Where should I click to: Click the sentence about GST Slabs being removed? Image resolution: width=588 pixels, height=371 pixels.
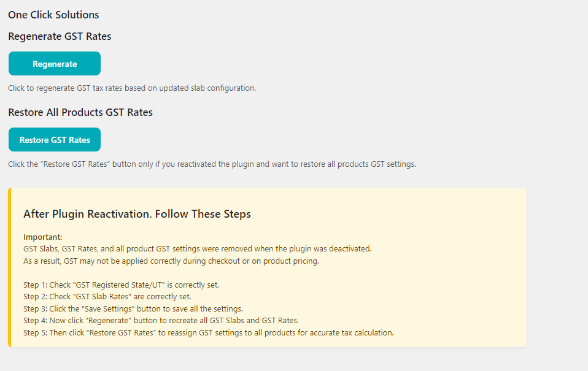pos(197,248)
